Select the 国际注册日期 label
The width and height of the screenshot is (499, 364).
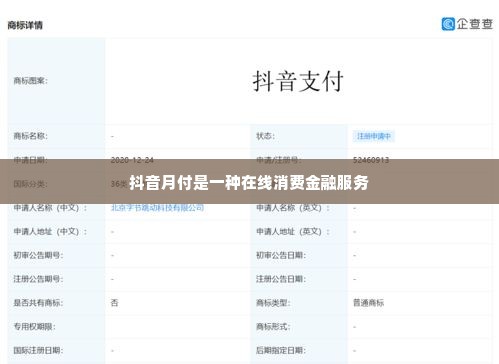click(x=38, y=350)
